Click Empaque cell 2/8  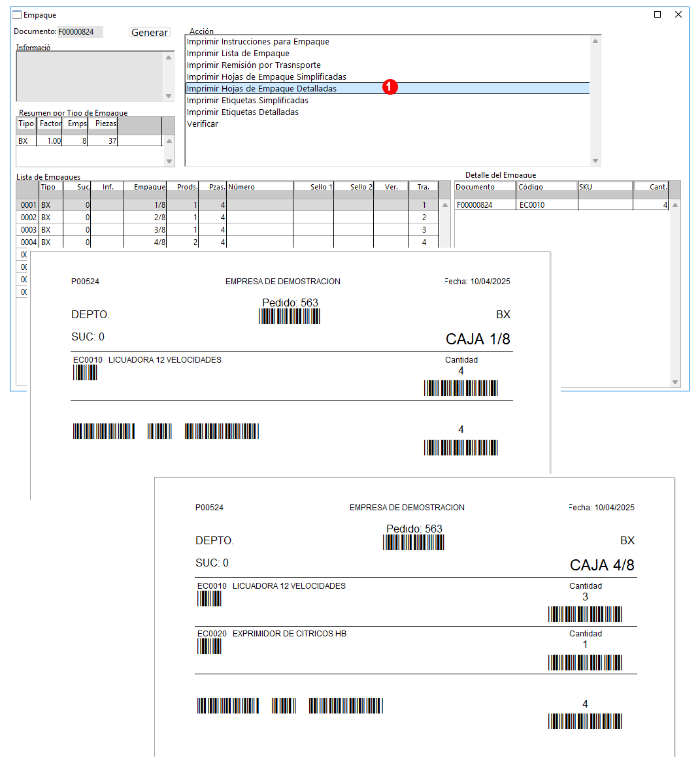click(x=146, y=218)
